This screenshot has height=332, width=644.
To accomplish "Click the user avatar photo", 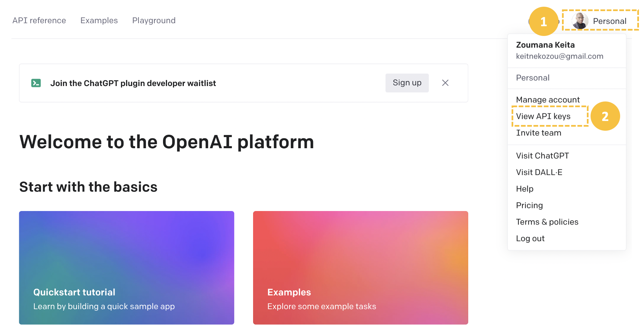I will [x=580, y=20].
